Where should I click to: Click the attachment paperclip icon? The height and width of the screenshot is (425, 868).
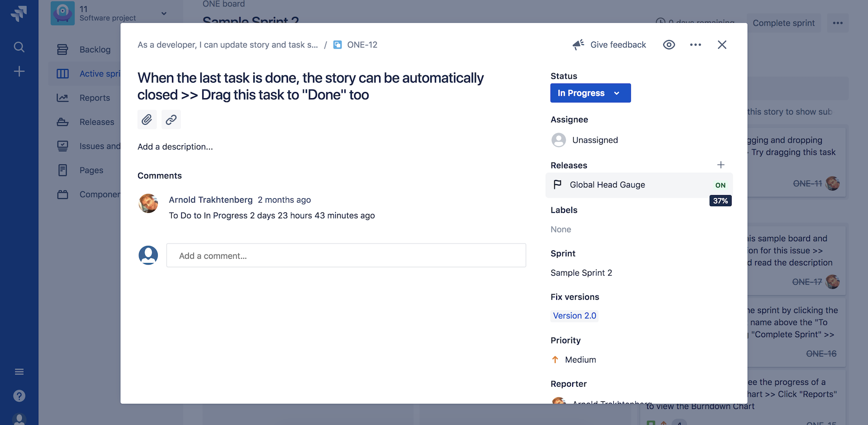tap(147, 119)
